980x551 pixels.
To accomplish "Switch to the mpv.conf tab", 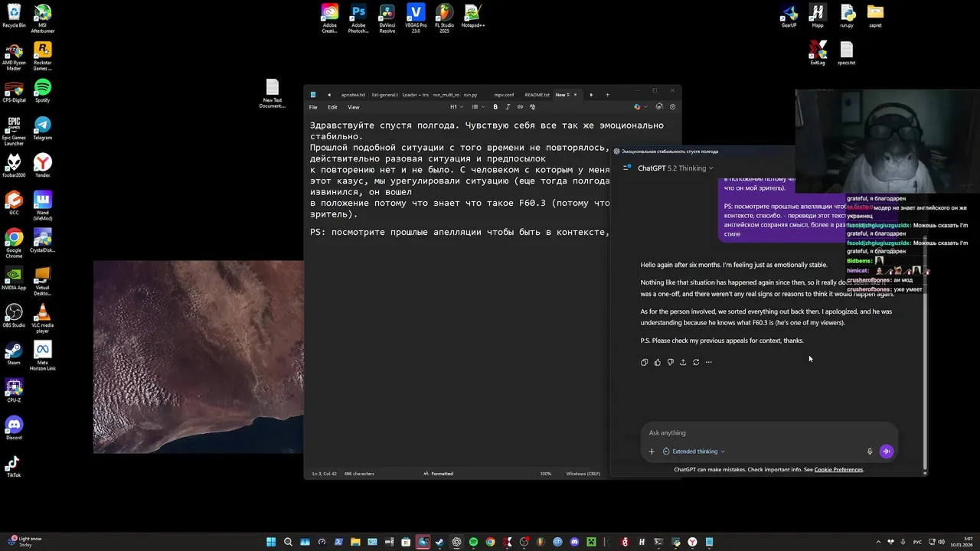I will pos(504,95).
